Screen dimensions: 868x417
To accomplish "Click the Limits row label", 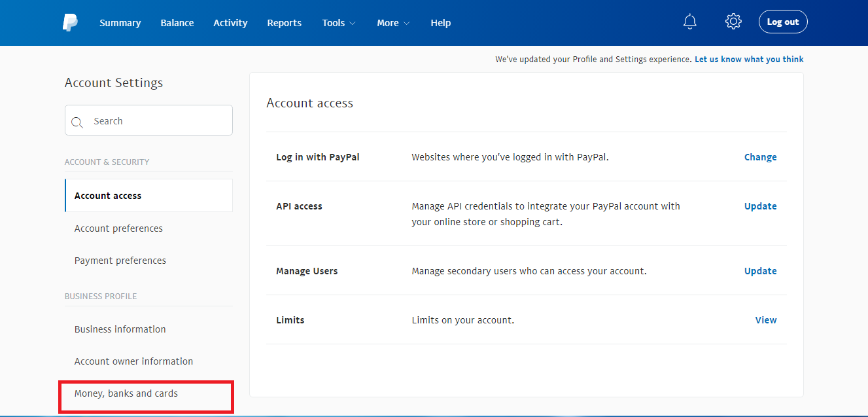I will tap(290, 320).
